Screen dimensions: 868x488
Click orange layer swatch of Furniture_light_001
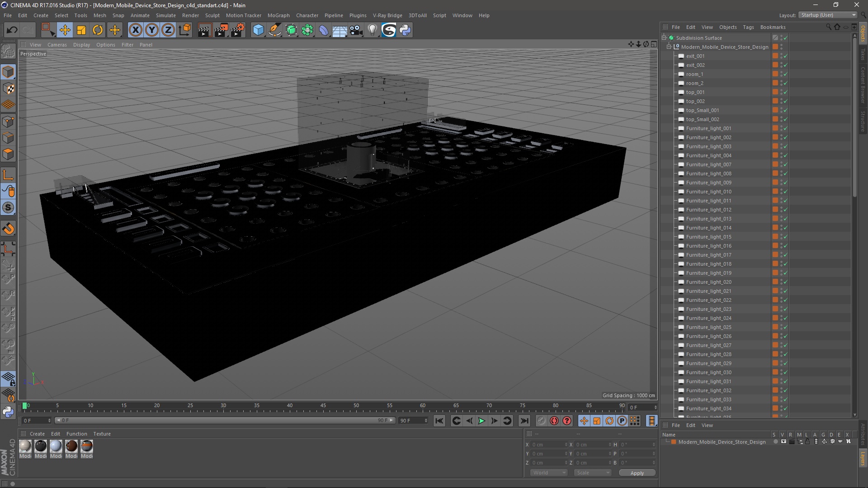pyautogui.click(x=775, y=128)
